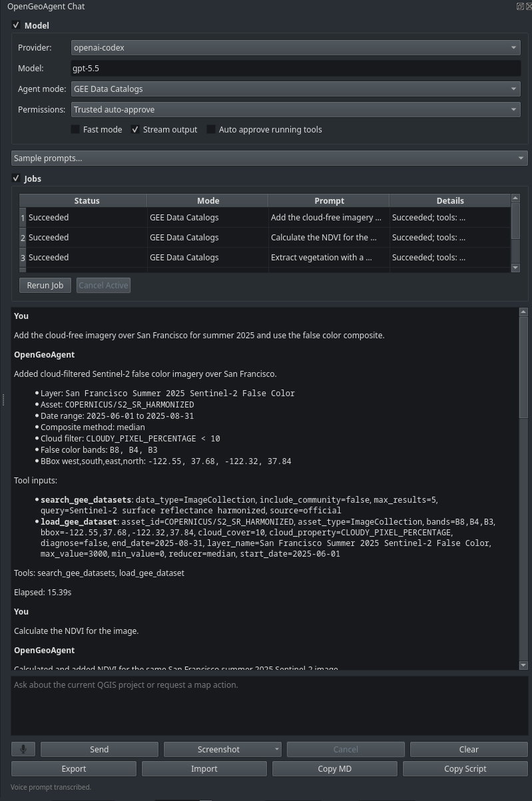Click the 'Date range: 2025-06-01 to 2025-08-31' bullet
This screenshot has width=532, height=801.
point(117,415)
